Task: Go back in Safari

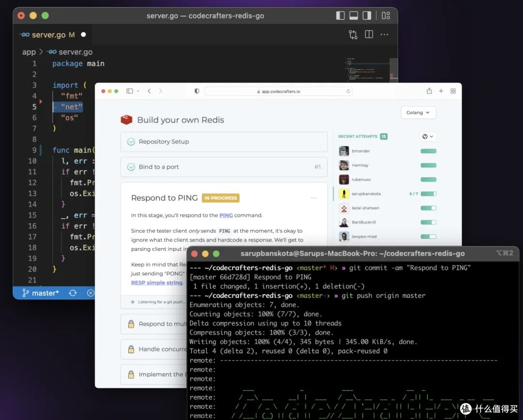Action: pyautogui.click(x=149, y=91)
